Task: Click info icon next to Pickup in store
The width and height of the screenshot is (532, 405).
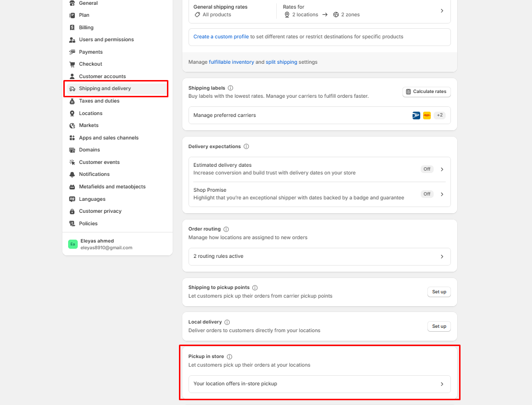Action: pos(229,357)
